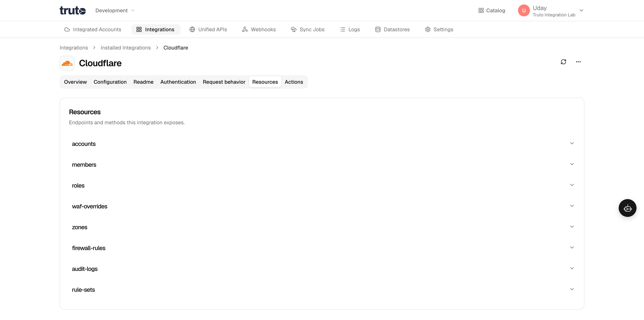Image resolution: width=644 pixels, height=320 pixels.
Task: Expand the waf-overrides resource chevron
Action: 572,206
